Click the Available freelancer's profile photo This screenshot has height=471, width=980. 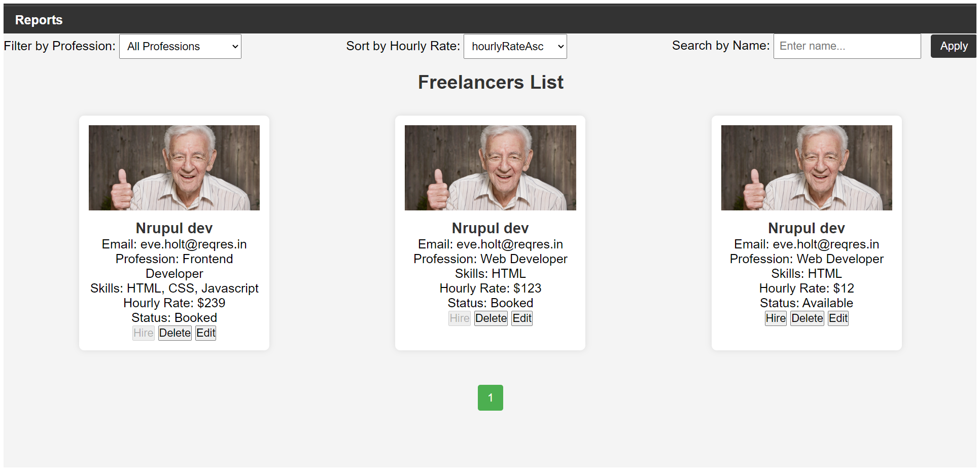[807, 168]
